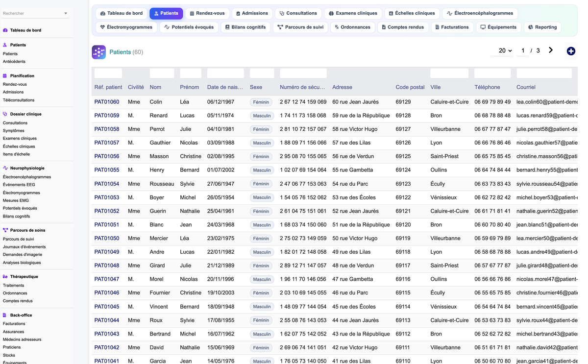
Task: Click the Tableau de bord sidebar icon
Action: click(x=5, y=30)
